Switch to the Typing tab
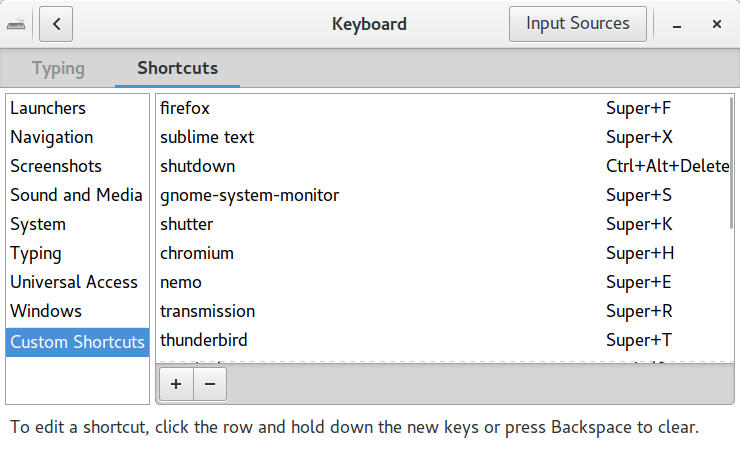 (59, 68)
